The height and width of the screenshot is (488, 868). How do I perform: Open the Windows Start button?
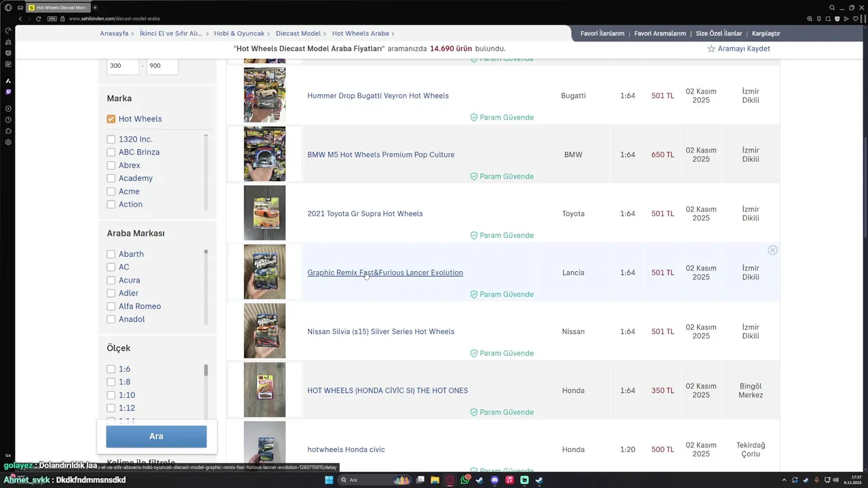329,480
